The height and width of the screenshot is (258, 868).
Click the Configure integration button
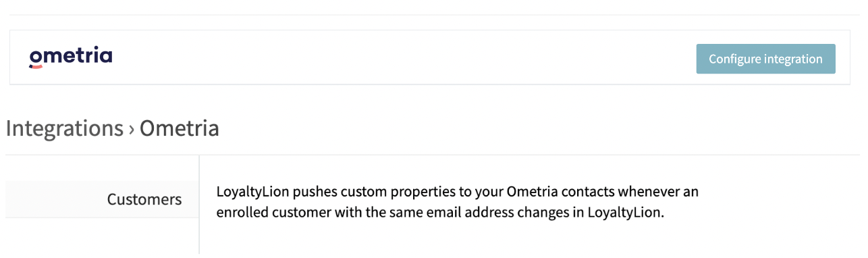click(x=765, y=59)
